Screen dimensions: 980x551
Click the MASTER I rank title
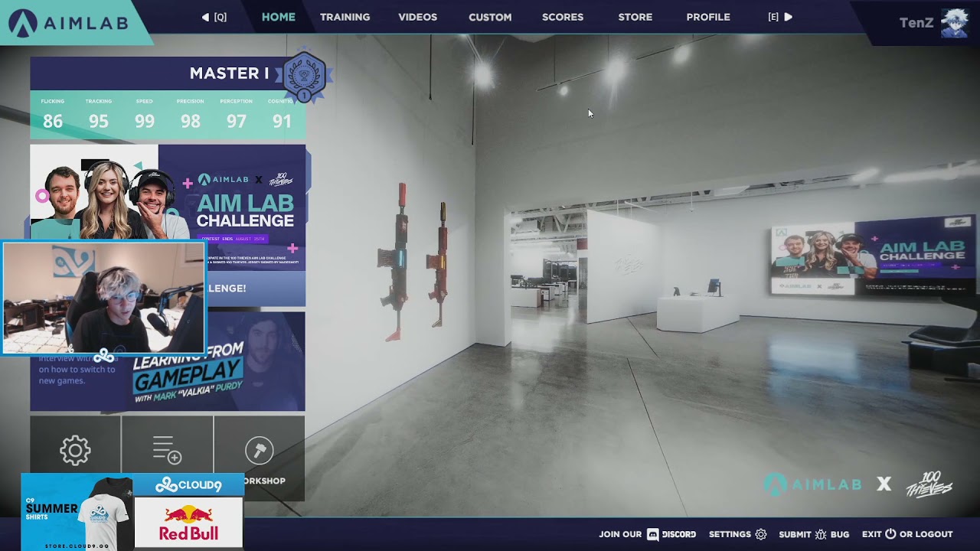[229, 73]
